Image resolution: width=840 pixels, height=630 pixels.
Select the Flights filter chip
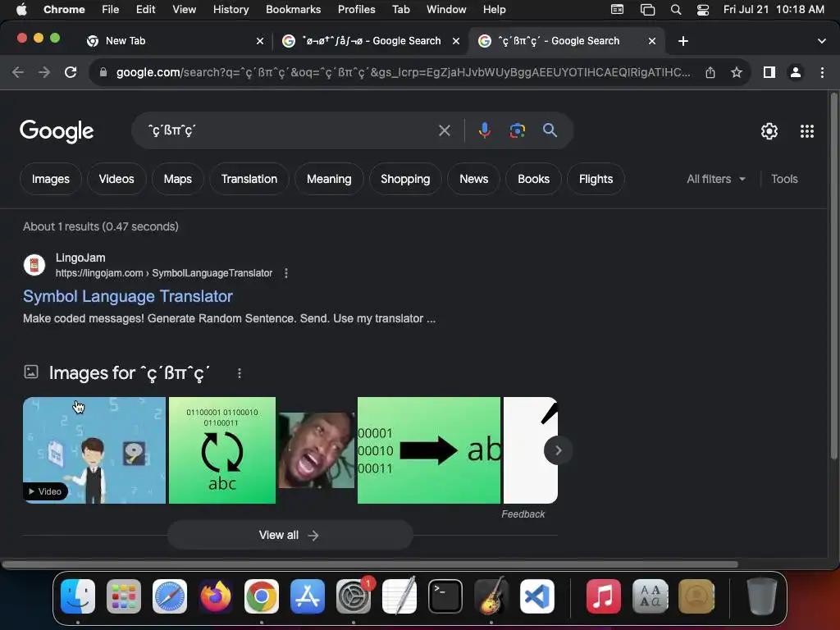click(x=596, y=179)
